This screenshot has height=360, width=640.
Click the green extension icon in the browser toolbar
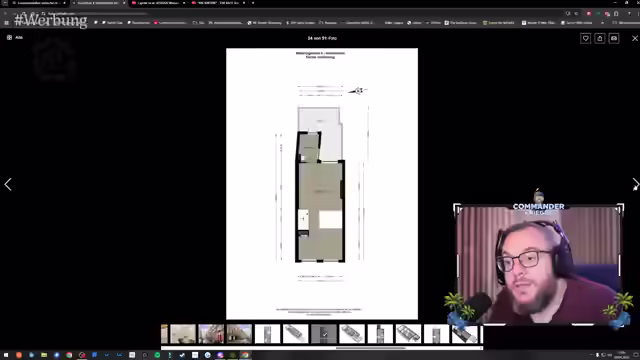(598, 13)
